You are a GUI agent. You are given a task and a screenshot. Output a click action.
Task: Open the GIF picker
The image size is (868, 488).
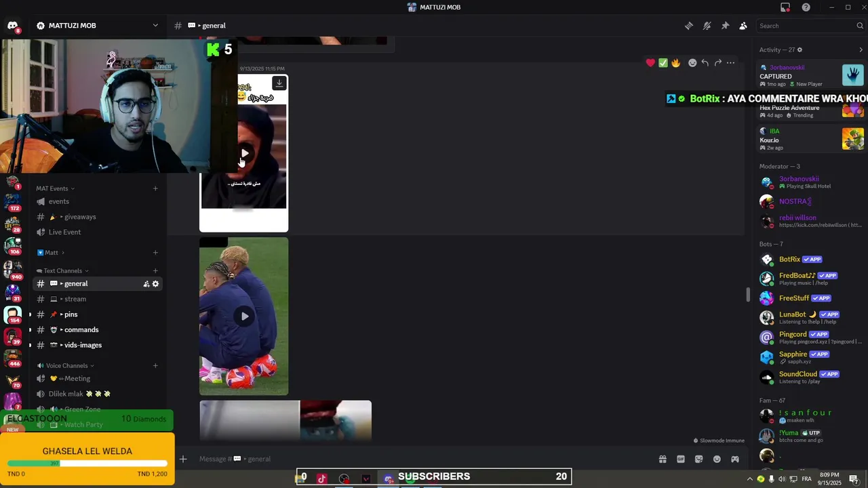[x=681, y=459]
